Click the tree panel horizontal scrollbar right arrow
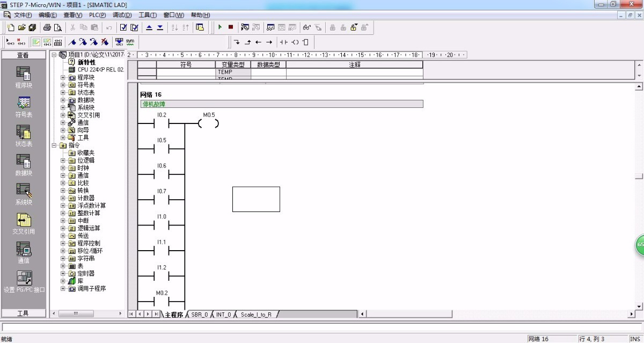The width and height of the screenshot is (644, 343). [121, 313]
